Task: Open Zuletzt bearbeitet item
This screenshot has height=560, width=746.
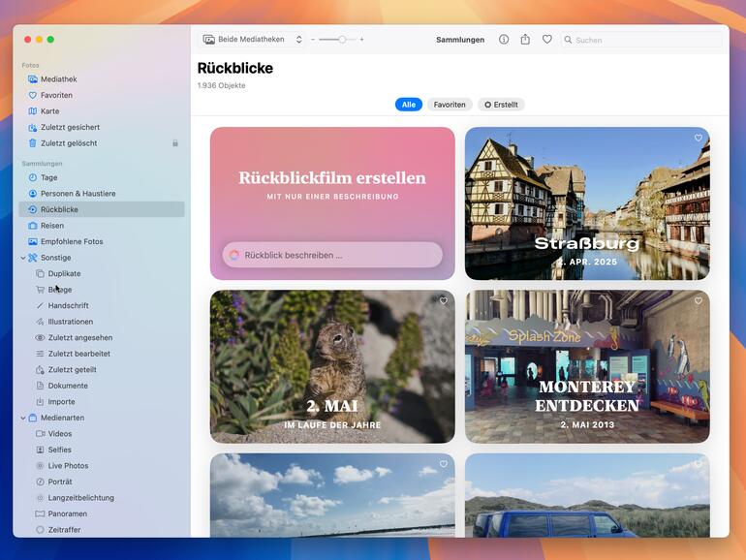Action: tap(101, 354)
